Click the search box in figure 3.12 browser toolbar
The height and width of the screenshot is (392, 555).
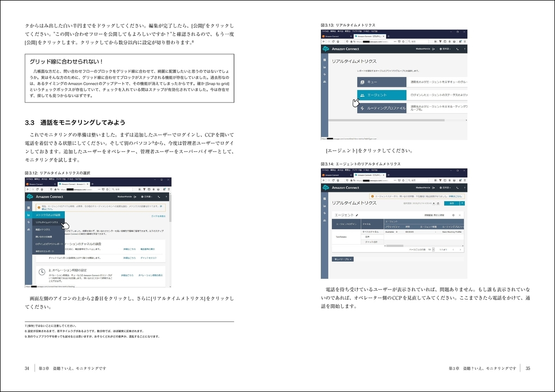[122, 189]
